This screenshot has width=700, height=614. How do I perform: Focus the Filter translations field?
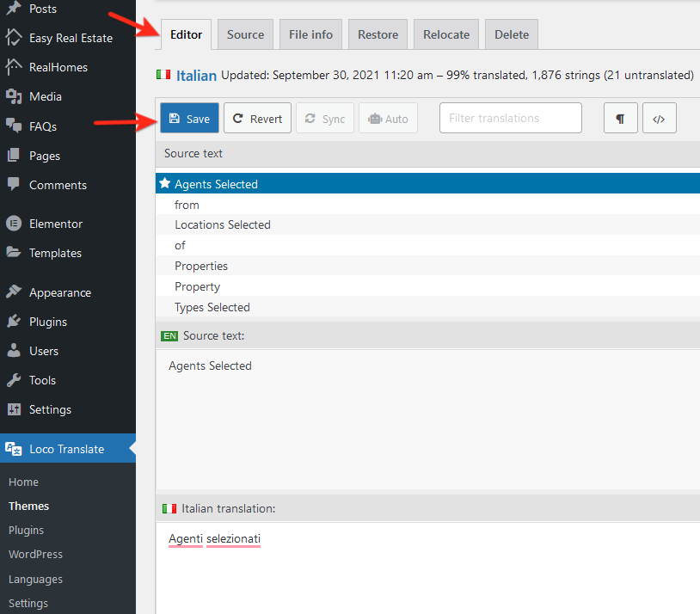[510, 118]
